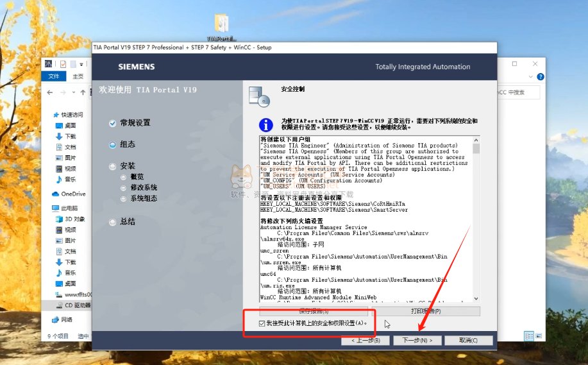The width and height of the screenshot is (588, 365).
Task: Click the 将创建以下用户组 heading
Action: coord(285,139)
